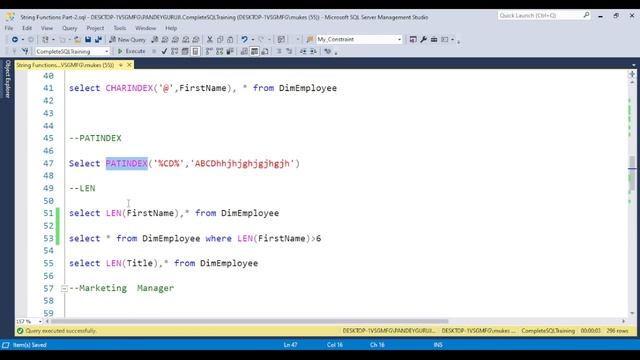Open the Tools menu
640x360 pixels.
click(x=120, y=28)
